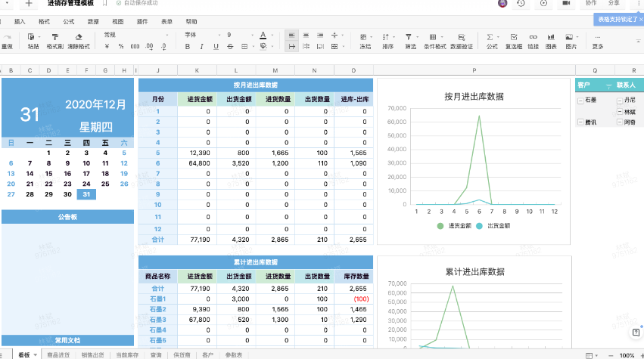
Task: Open the version history clock icon
Action: pos(521,3)
